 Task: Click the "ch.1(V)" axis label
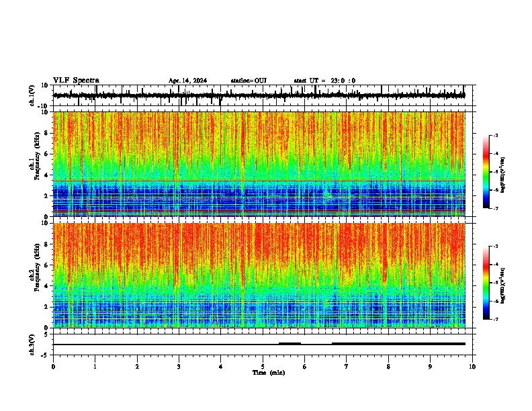(32, 95)
